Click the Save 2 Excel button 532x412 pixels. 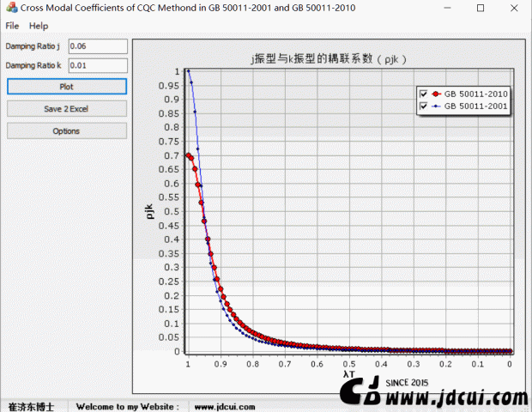coord(67,109)
